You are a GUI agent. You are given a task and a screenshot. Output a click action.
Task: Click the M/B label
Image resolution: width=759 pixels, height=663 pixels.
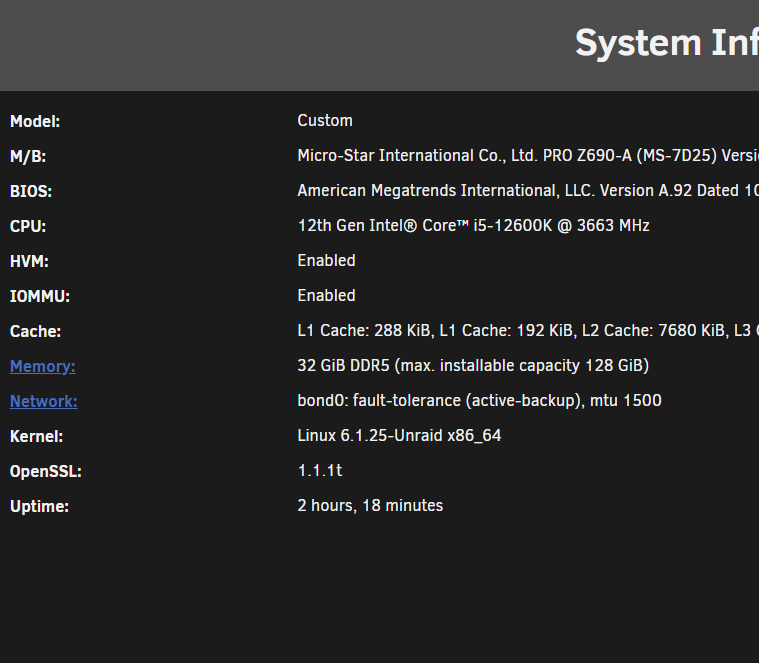28,156
